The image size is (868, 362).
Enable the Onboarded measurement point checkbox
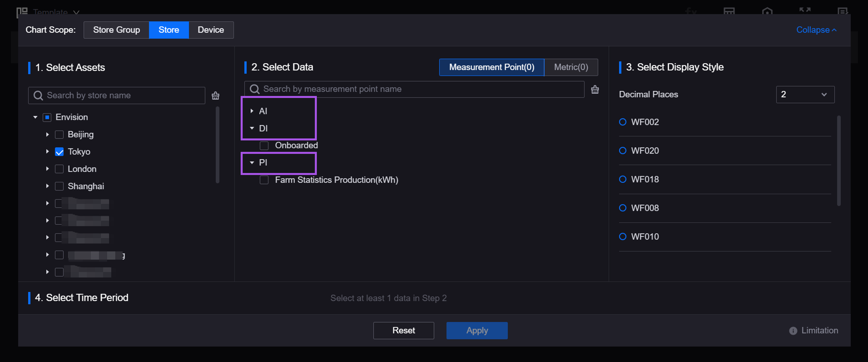264,145
